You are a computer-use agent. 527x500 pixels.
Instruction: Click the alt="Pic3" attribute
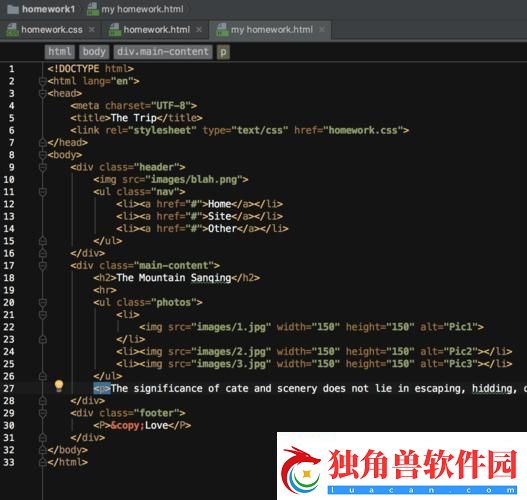449,364
